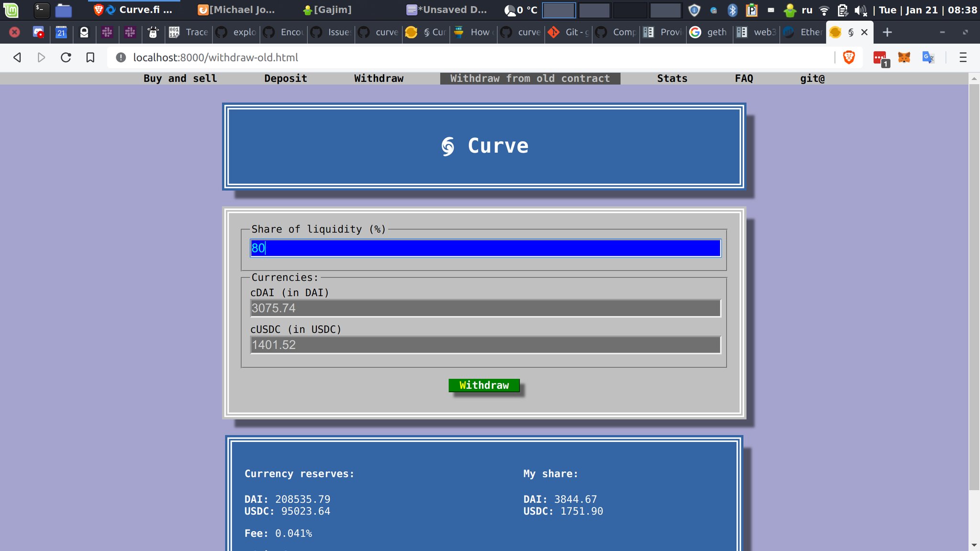Open the battery power tray icon

click(843, 10)
